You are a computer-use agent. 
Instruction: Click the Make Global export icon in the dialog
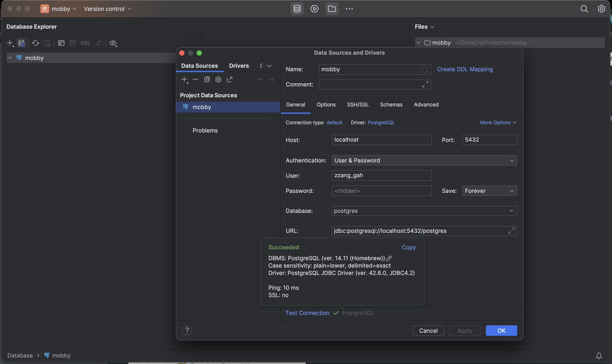point(230,79)
